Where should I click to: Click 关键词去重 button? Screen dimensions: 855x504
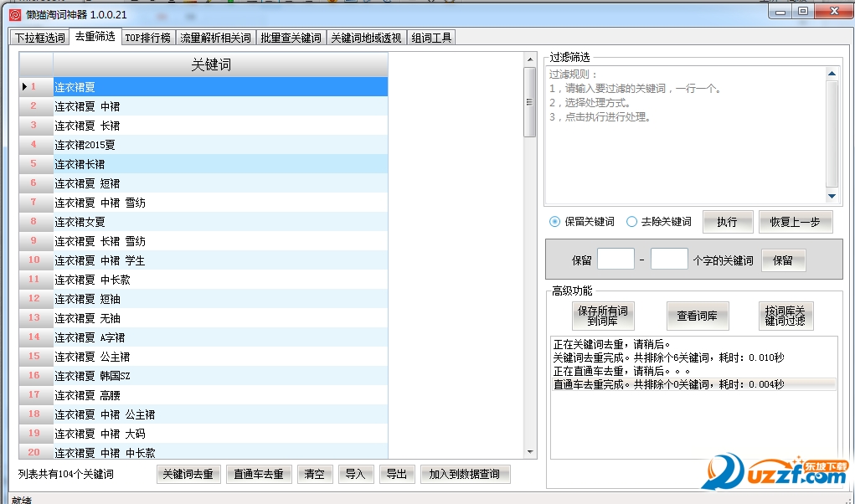tap(188, 474)
